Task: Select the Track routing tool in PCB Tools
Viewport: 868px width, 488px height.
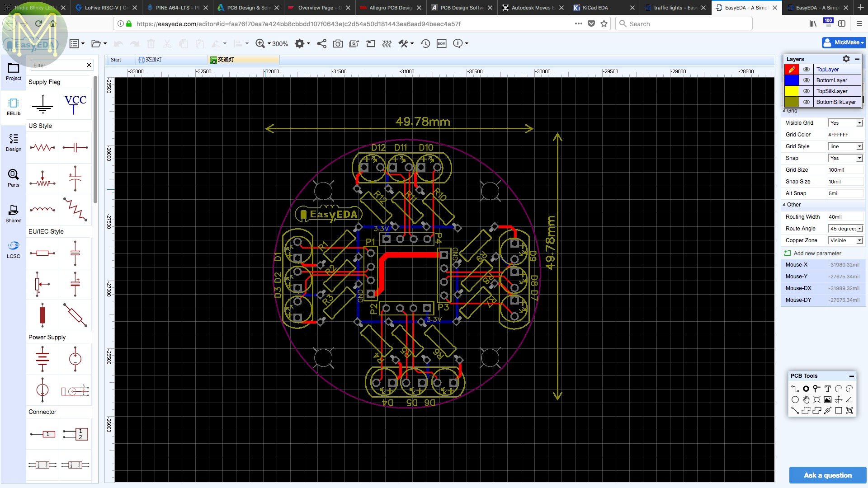Action: tap(795, 389)
